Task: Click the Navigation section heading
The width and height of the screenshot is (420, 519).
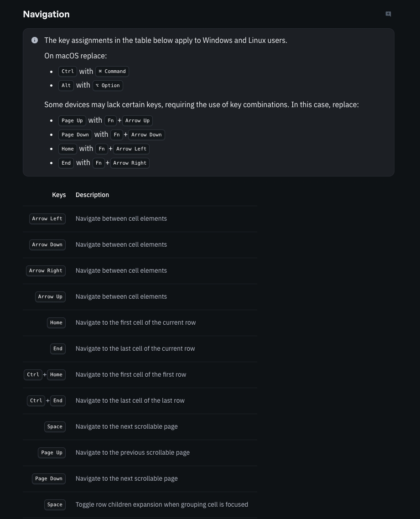Action: [46, 14]
